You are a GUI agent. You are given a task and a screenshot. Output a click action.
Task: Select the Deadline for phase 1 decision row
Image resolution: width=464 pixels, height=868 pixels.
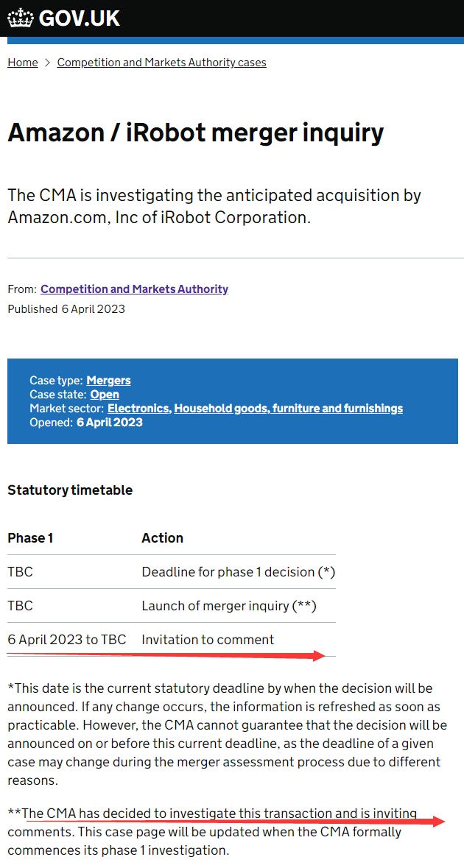click(172, 572)
